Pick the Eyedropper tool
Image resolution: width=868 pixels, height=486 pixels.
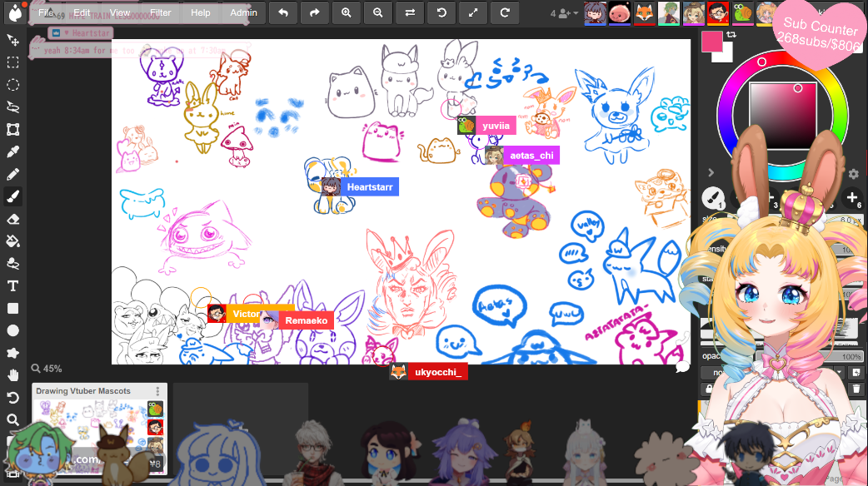click(12, 152)
